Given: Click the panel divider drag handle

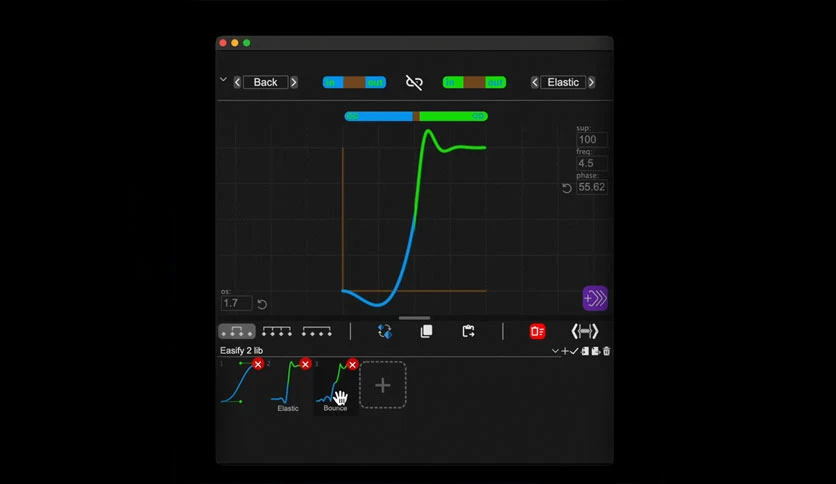Looking at the screenshot, I should tap(414, 318).
